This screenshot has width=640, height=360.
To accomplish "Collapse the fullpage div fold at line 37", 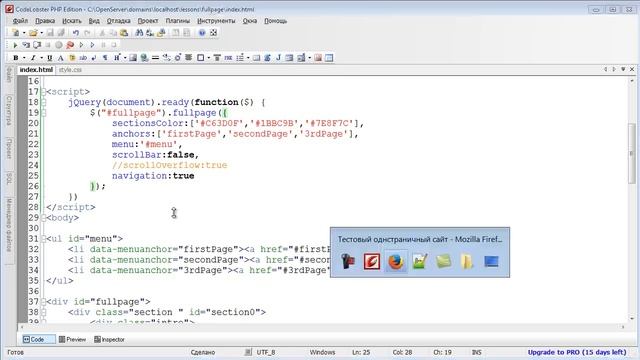I will (x=43, y=302).
